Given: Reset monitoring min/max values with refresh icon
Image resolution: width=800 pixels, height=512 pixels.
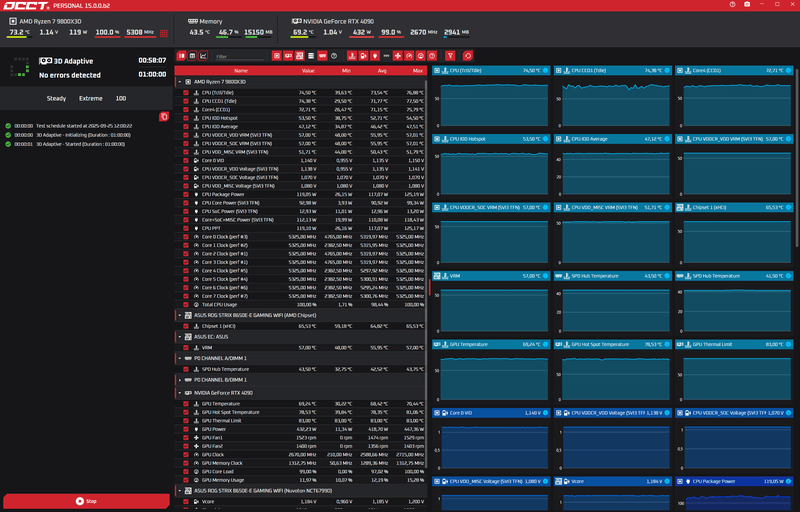Looking at the screenshot, I should point(467,56).
